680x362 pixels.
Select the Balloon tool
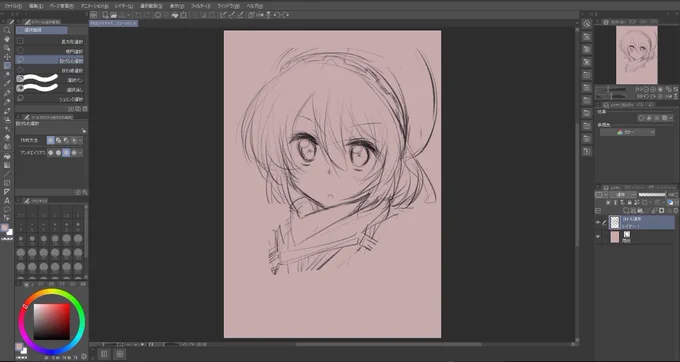(7, 209)
